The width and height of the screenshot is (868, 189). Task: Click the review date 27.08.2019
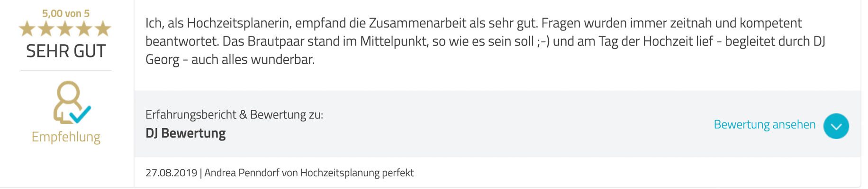pos(171,173)
